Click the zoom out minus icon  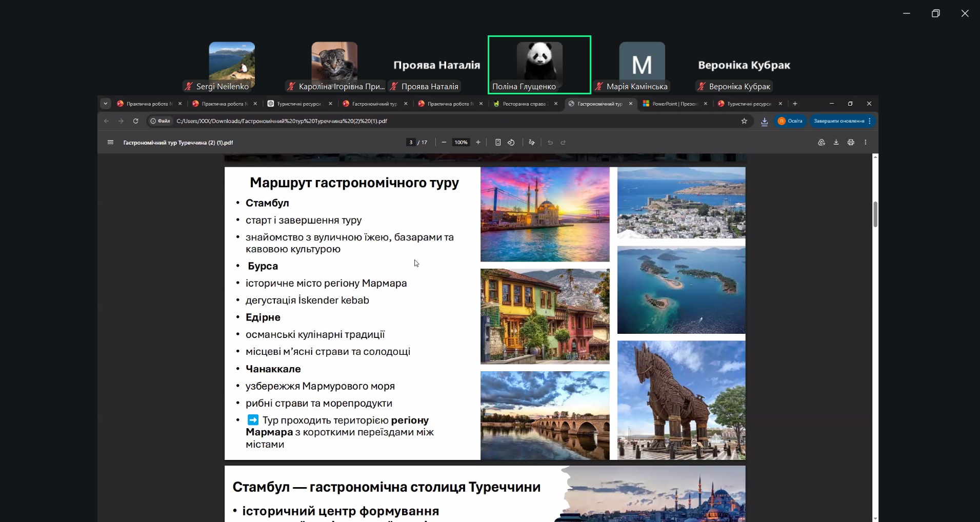point(444,143)
